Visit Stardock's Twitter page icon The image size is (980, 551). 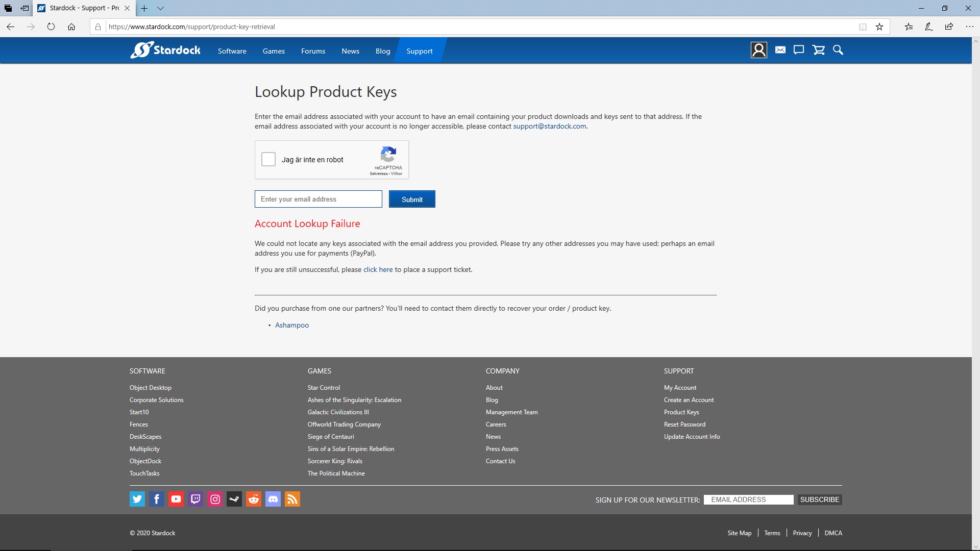137,499
